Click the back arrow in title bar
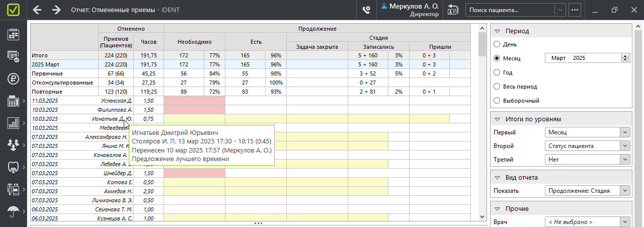The width and height of the screenshot is (644, 227). [37, 10]
